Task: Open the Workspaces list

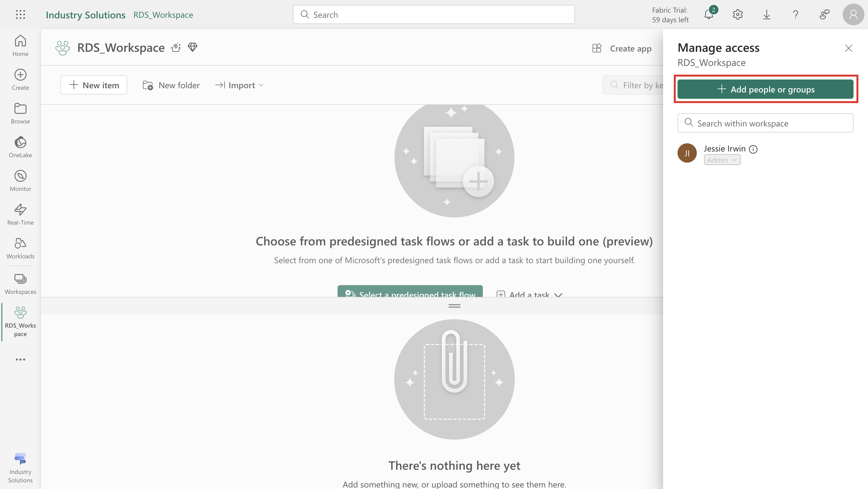Action: pos(20,284)
